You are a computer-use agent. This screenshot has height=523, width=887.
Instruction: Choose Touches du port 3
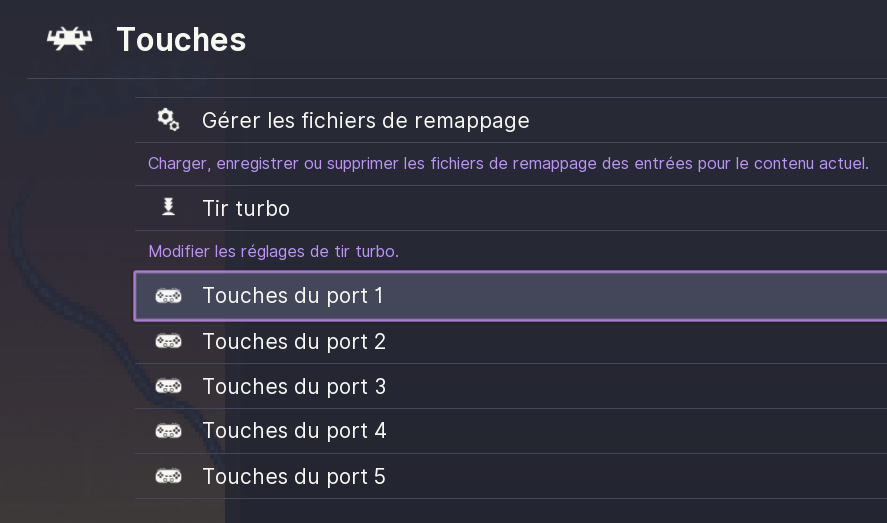[x=294, y=387]
